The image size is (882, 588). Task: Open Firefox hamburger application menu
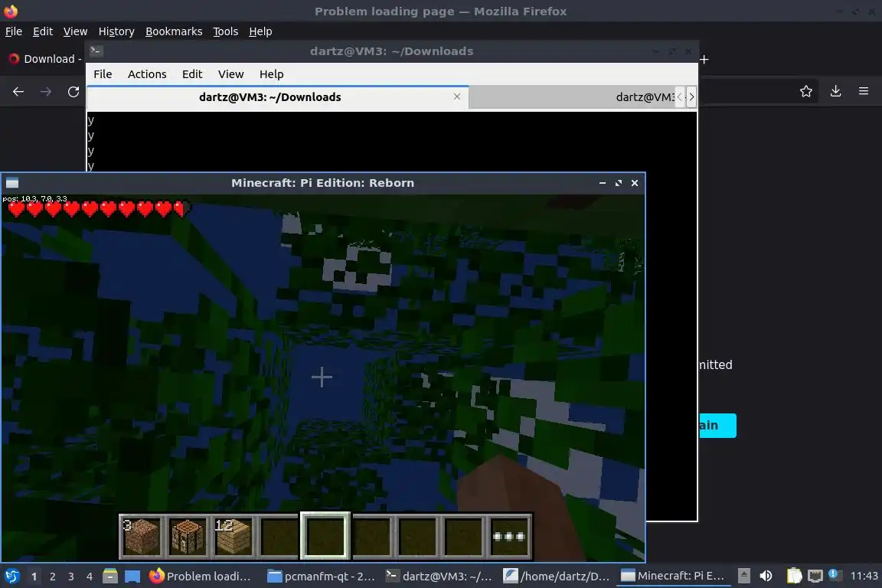click(x=864, y=91)
